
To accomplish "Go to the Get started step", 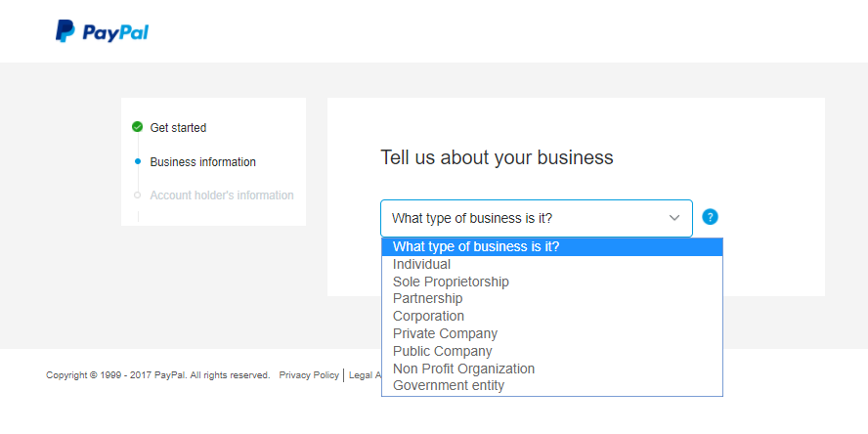I will pyautogui.click(x=178, y=127).
